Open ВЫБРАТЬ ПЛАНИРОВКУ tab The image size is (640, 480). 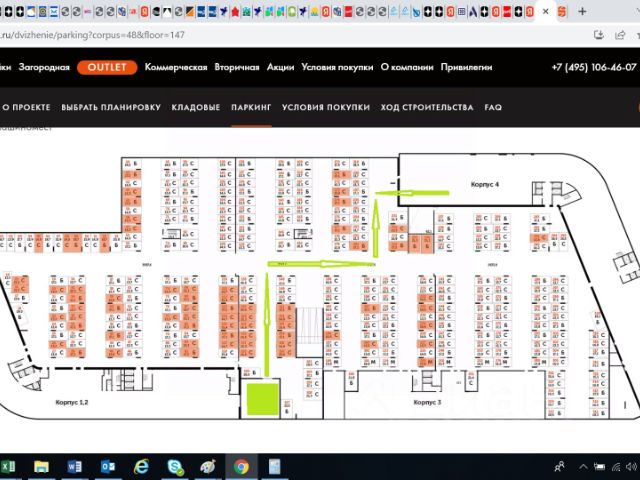tap(111, 107)
